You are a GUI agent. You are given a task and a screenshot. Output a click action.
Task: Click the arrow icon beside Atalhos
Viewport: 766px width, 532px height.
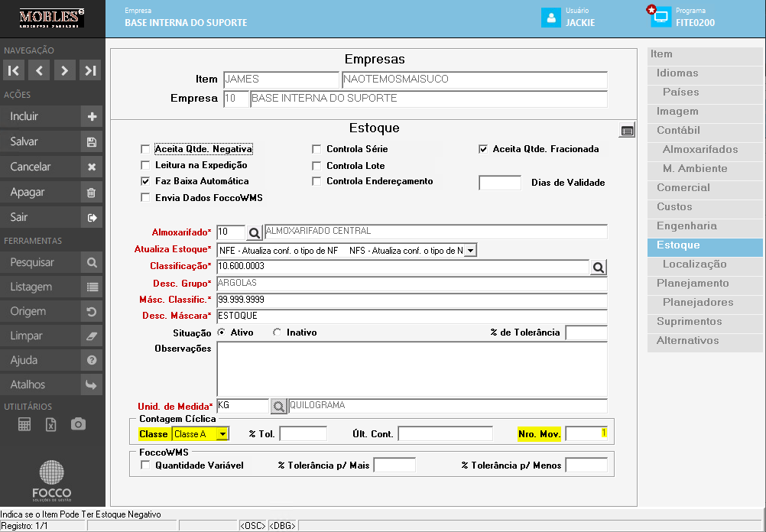[92, 384]
